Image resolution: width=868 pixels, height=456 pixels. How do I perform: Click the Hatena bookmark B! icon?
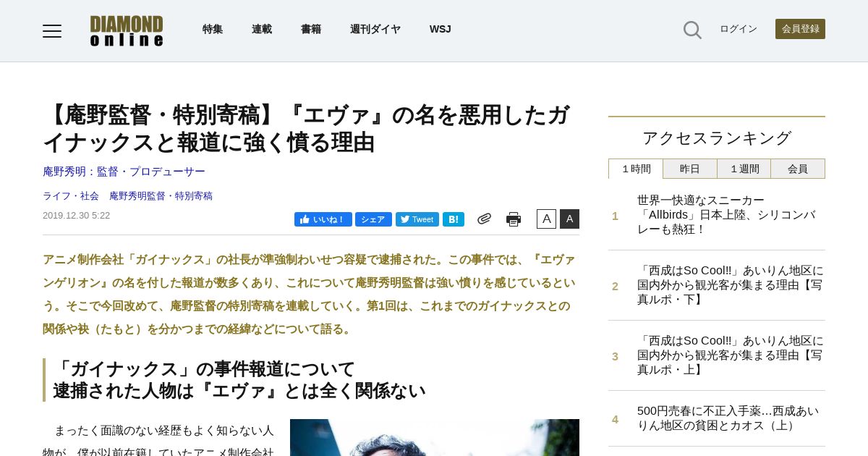tap(454, 219)
